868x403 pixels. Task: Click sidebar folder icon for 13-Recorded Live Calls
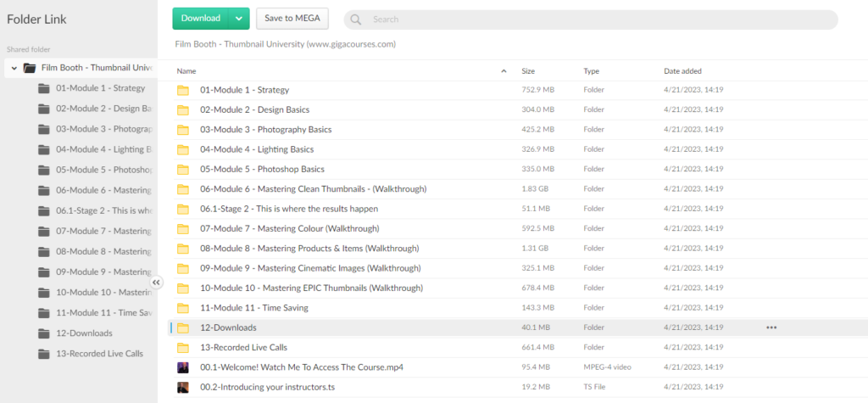(44, 353)
